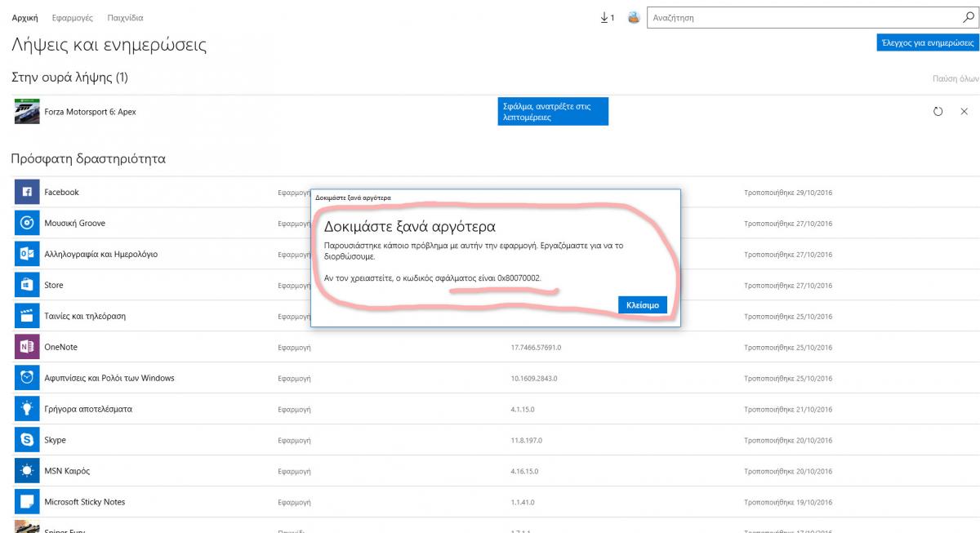Click the Πρόσφατη δραστηριότητα heading
The image size is (980, 533).
(x=88, y=158)
